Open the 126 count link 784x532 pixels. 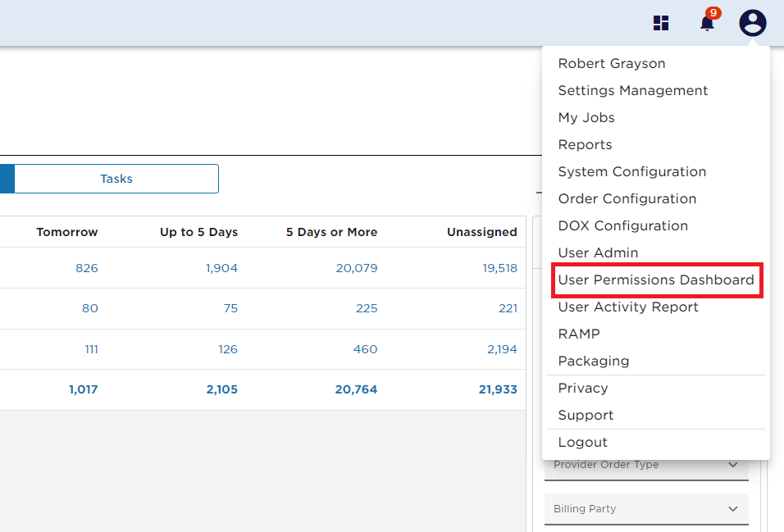tap(228, 349)
